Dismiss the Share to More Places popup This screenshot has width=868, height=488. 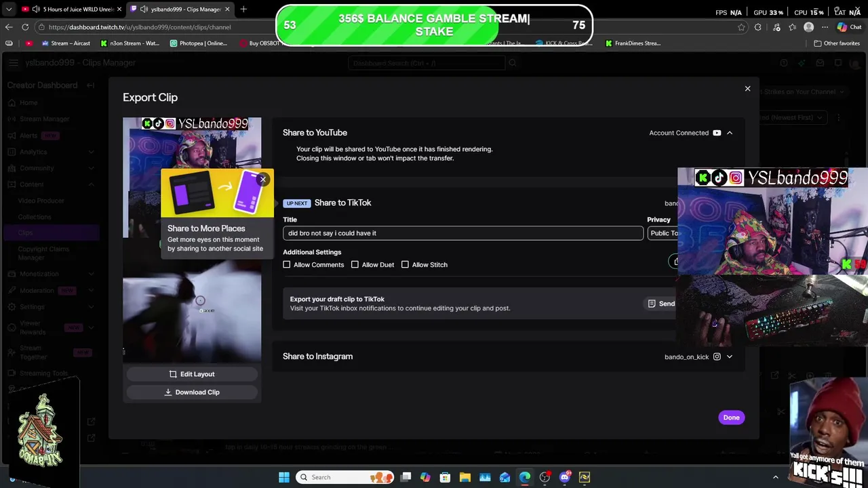pyautogui.click(x=262, y=180)
